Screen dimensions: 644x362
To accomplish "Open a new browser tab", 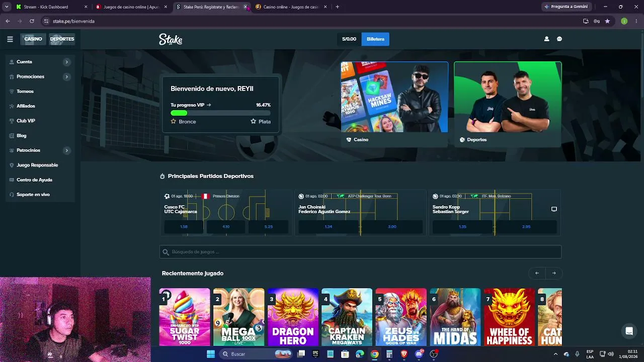I will (337, 7).
